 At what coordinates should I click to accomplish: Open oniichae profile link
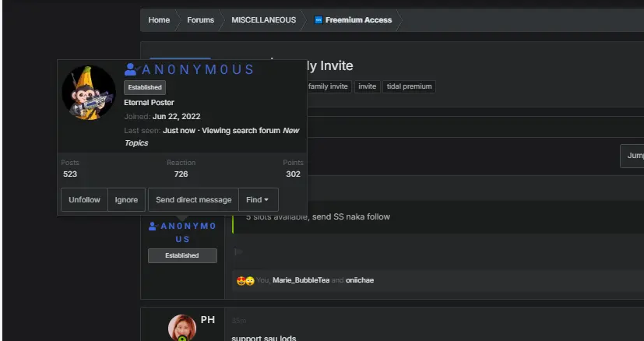tap(360, 280)
